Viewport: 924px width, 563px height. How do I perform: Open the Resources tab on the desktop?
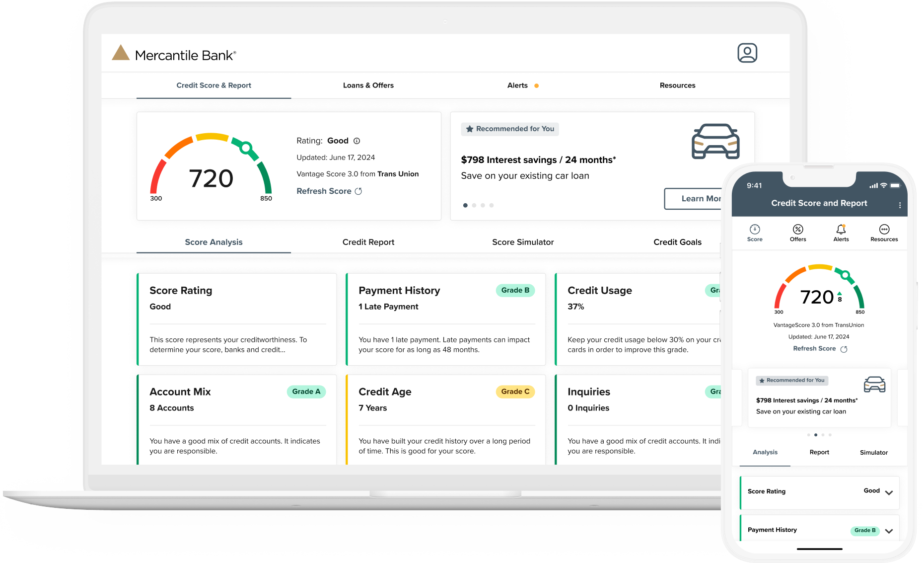(677, 85)
